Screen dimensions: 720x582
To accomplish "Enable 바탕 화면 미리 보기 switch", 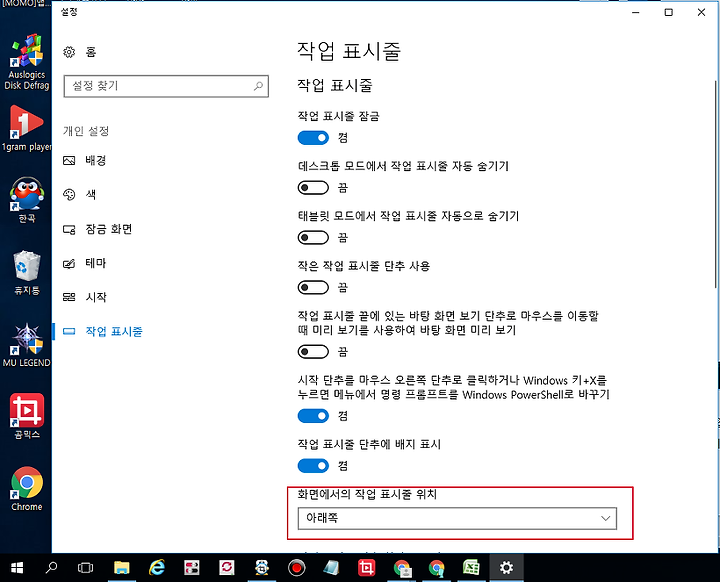I will (313, 352).
